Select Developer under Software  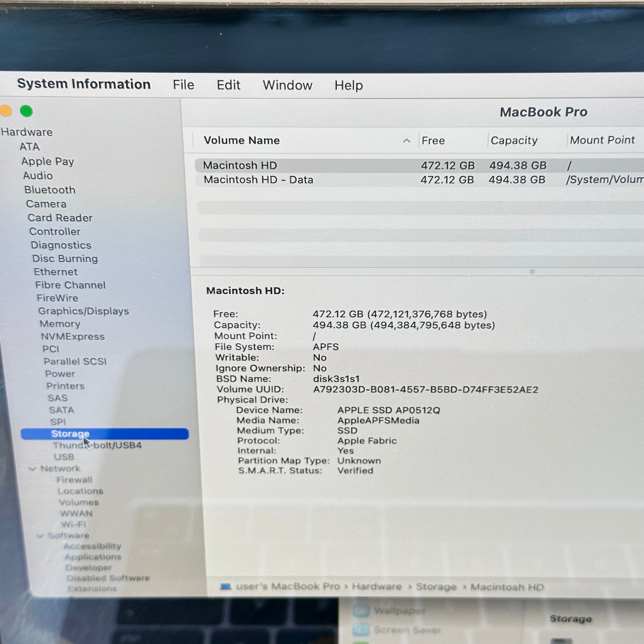[89, 567]
